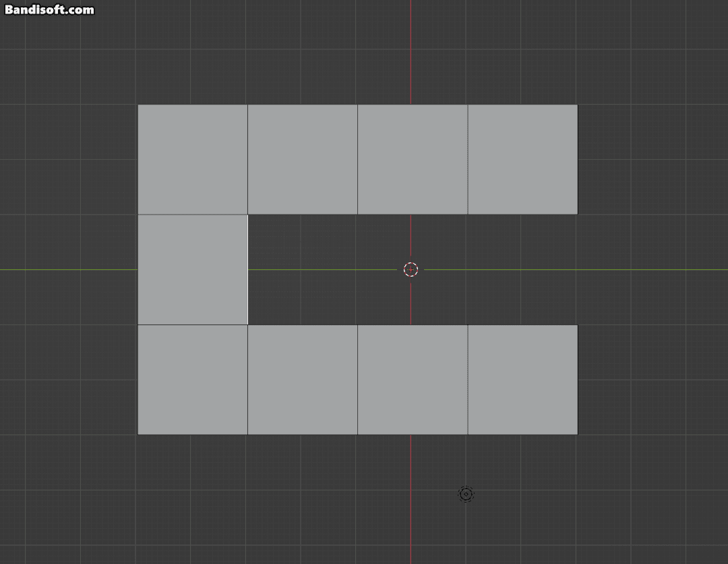Click the red-white 3D cursor circle
This screenshot has height=564, width=728.
coord(411,269)
